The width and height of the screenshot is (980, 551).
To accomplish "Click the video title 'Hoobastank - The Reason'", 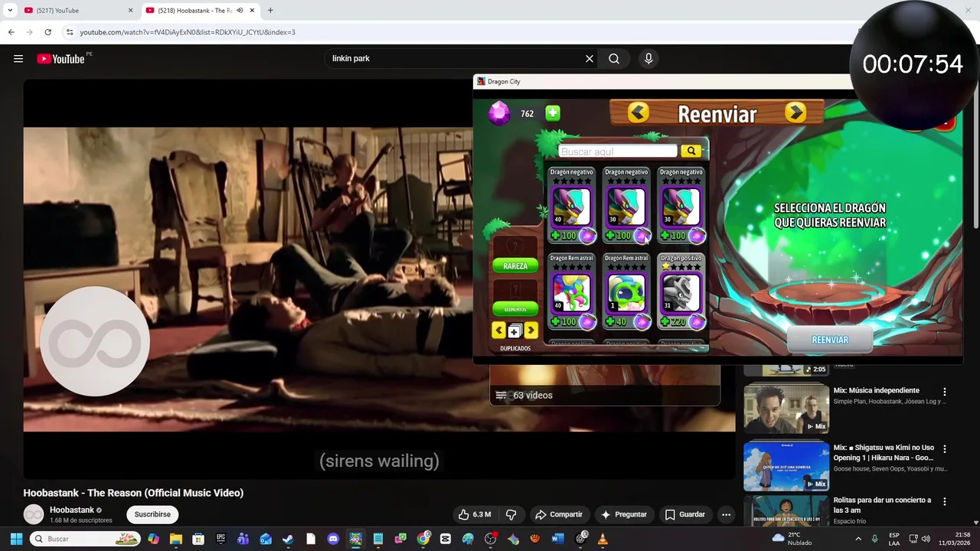I will (x=133, y=493).
